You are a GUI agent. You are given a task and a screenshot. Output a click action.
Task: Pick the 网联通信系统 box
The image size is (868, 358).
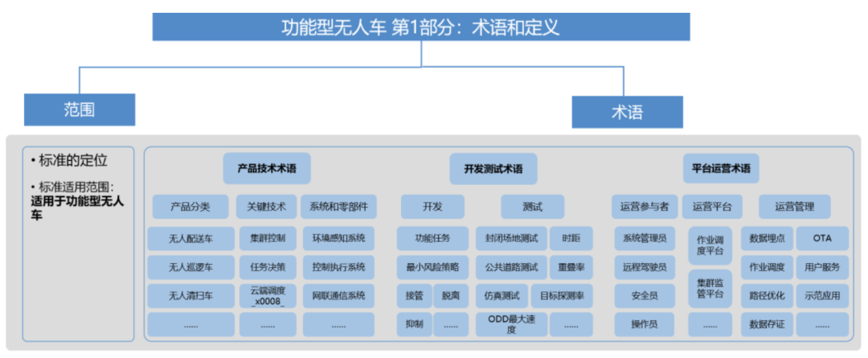(x=339, y=296)
